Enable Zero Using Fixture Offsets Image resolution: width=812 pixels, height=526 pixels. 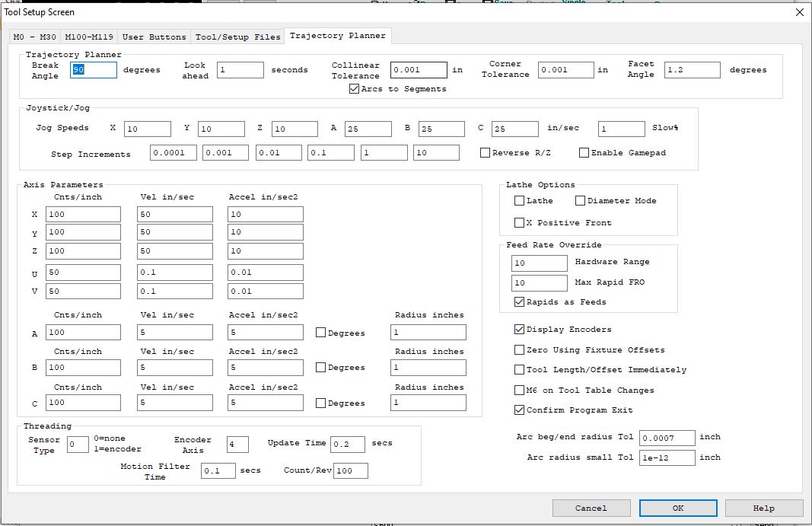pyautogui.click(x=520, y=350)
